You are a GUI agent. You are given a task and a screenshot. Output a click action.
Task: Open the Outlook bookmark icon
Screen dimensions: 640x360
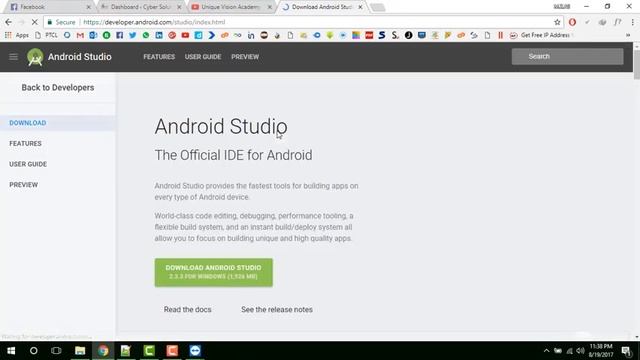[93, 36]
